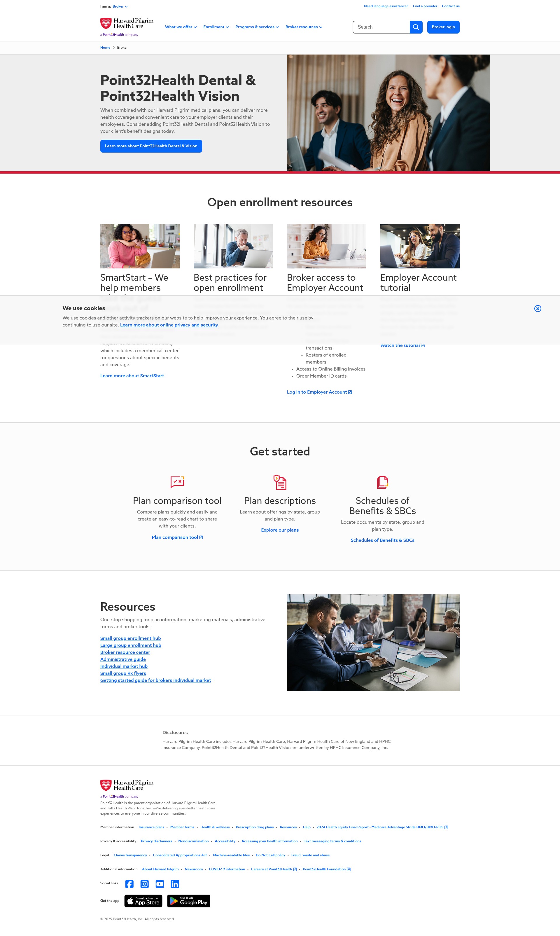Open the Large group enrollment hub link
The image size is (560, 936).
click(131, 645)
